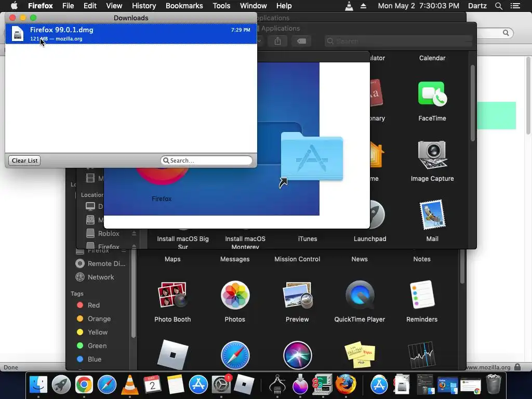Image resolution: width=532 pixels, height=399 pixels.
Task: Click the Dartz user name in the menu bar
Action: point(477,6)
